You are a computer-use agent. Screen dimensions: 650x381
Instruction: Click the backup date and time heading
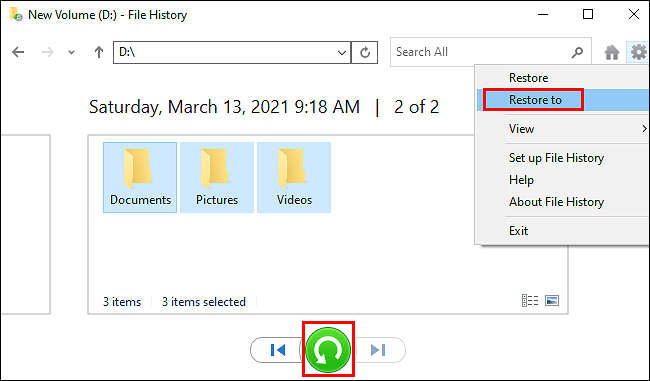coord(224,107)
